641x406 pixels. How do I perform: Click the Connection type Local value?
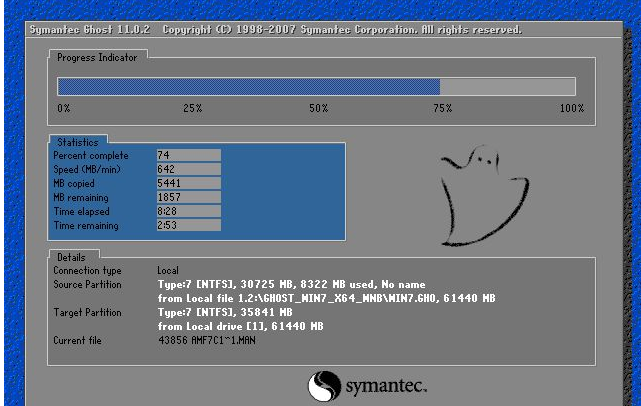[168, 270]
